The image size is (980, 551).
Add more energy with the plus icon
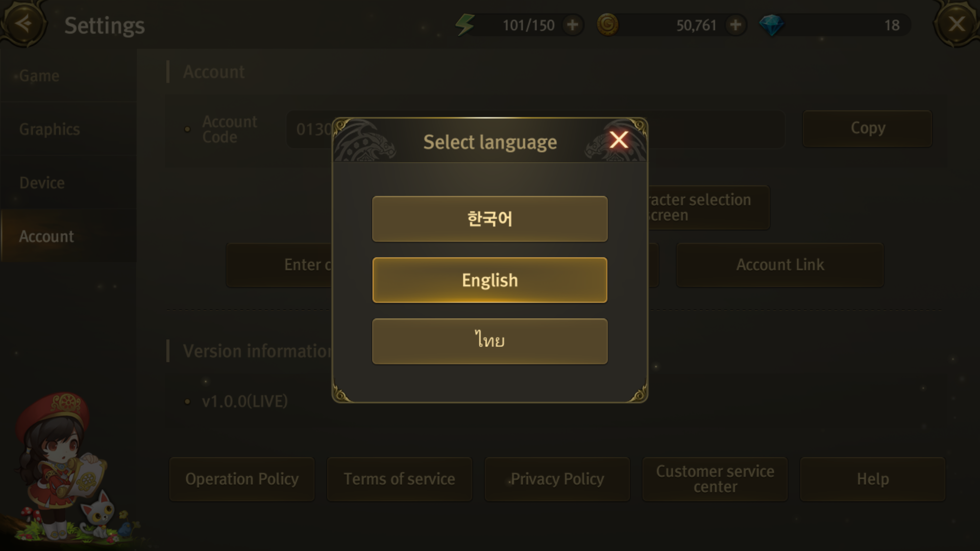[573, 25]
